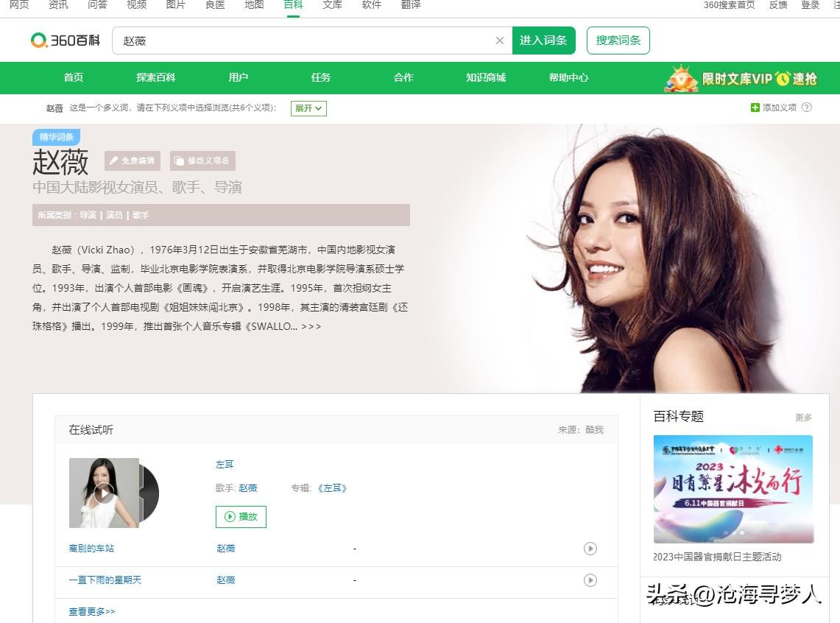This screenshot has width=840, height=623.
Task: Click the green plus 添加义项 icon
Action: (x=755, y=108)
